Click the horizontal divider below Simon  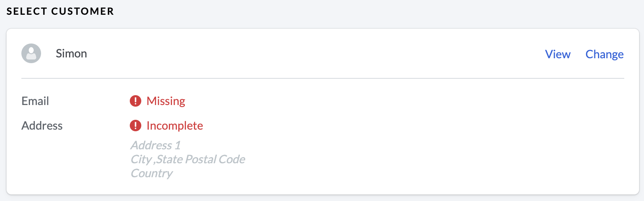tap(322, 78)
